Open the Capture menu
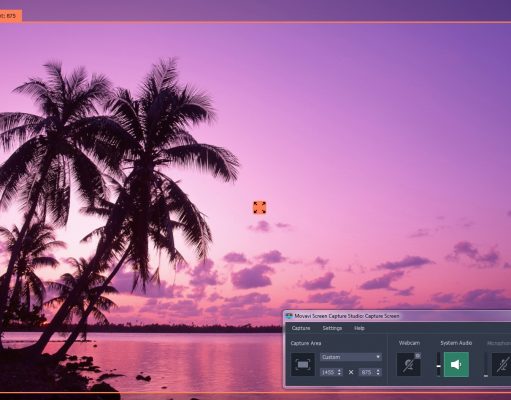Image resolution: width=511 pixels, height=400 pixels. (301, 328)
